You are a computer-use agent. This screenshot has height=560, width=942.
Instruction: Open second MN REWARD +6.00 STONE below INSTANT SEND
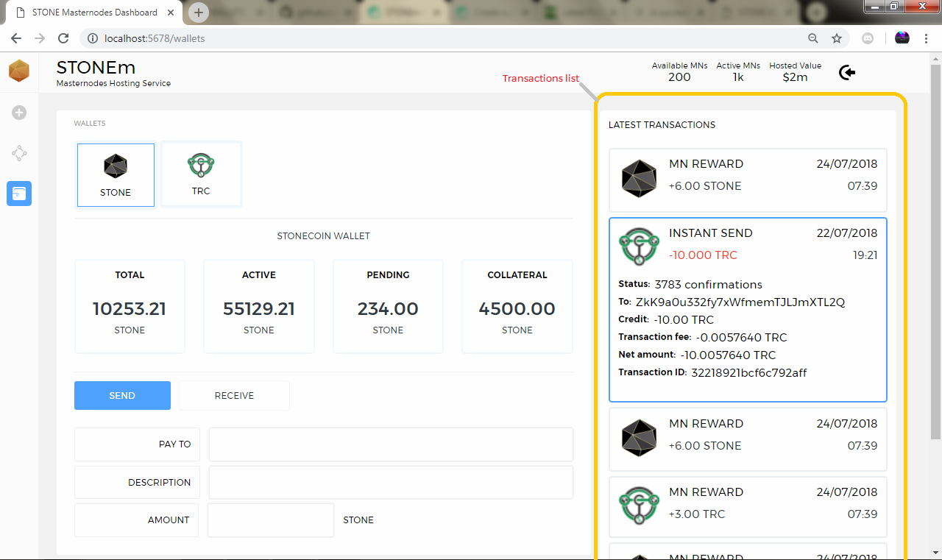748,439
